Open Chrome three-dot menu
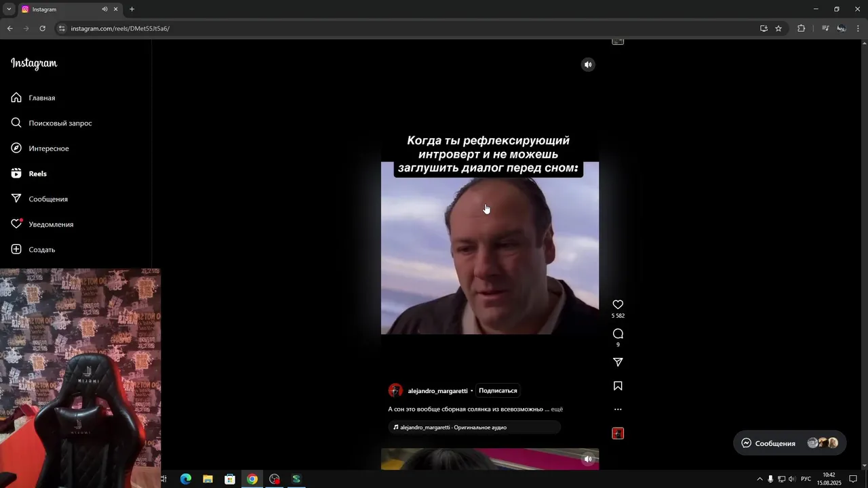The image size is (868, 488). tap(859, 28)
